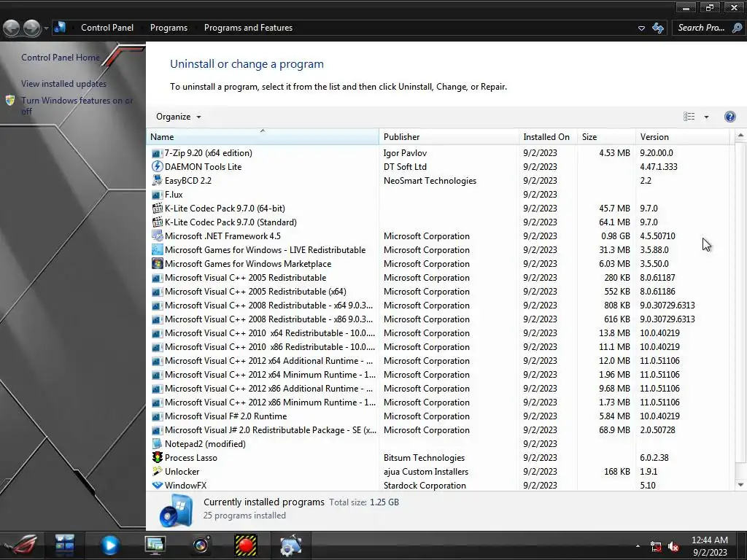Select Microsoft Games for Windows - LIVE Redistributable

pyautogui.click(x=438, y=250)
